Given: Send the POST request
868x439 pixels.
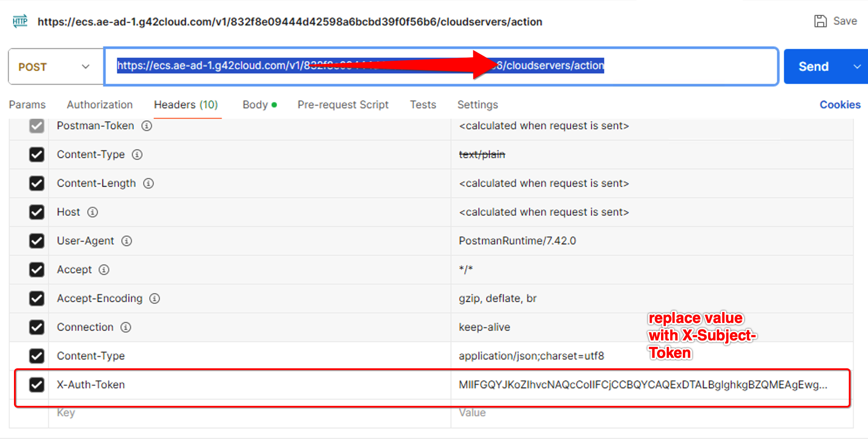Looking at the screenshot, I should pos(814,67).
